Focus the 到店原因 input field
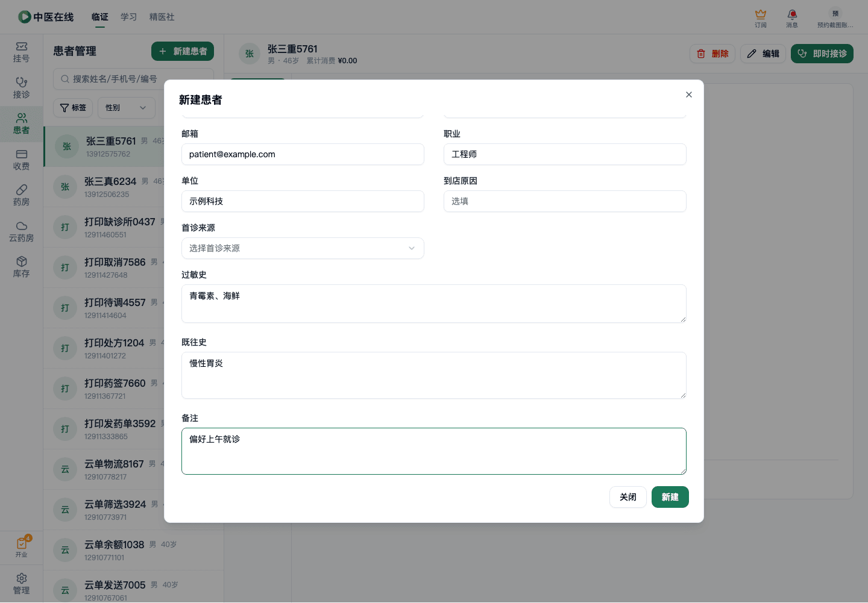The width and height of the screenshot is (868, 603). click(565, 201)
